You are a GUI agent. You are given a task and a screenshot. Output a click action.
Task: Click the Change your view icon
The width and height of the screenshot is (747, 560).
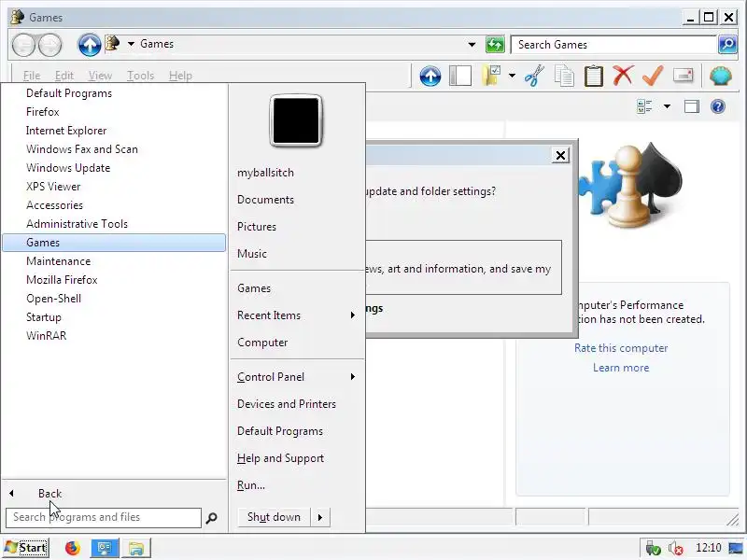click(x=644, y=106)
